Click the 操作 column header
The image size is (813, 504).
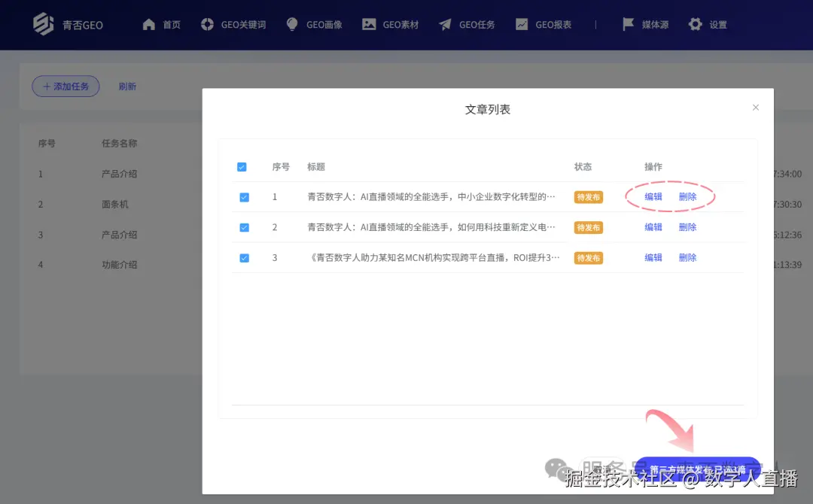pyautogui.click(x=653, y=167)
